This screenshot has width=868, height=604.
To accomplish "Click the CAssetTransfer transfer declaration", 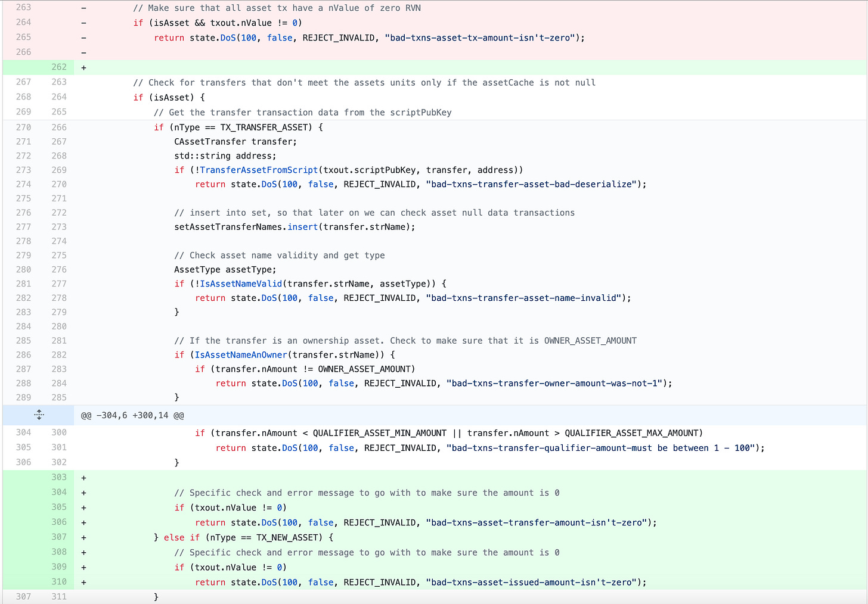I will [235, 141].
